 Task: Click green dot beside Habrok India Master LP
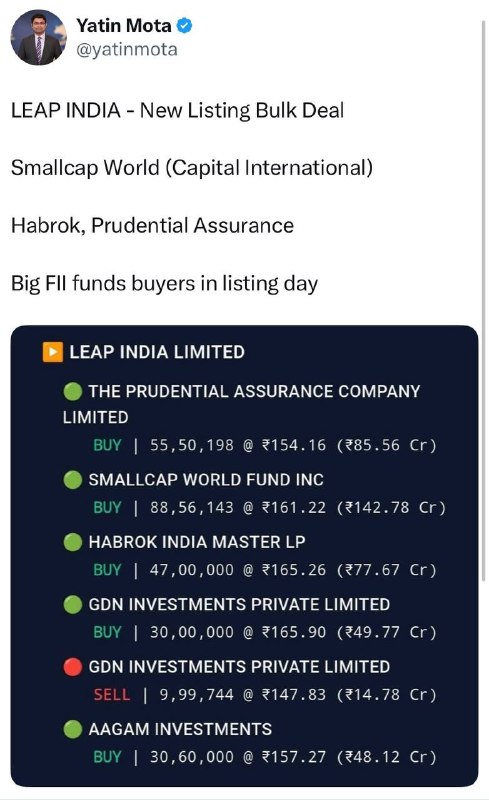coord(72,542)
